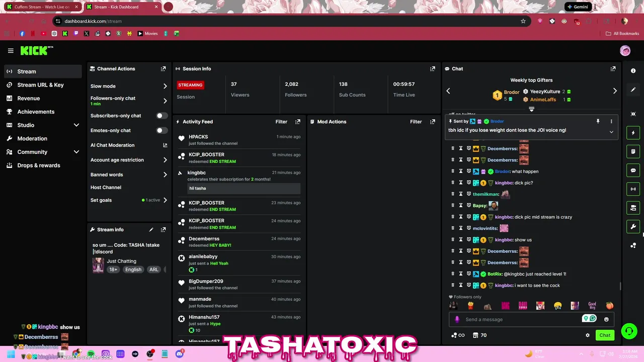Click the pencil icon in right sidebar
The height and width of the screenshot is (362, 644).
pyautogui.click(x=633, y=89)
